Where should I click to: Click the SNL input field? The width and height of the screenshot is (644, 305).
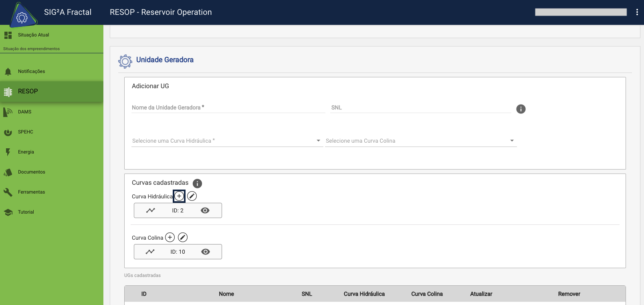click(420, 107)
